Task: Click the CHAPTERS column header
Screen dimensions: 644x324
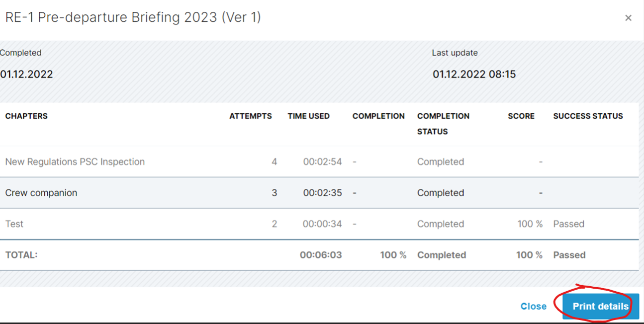Action: pyautogui.click(x=26, y=116)
